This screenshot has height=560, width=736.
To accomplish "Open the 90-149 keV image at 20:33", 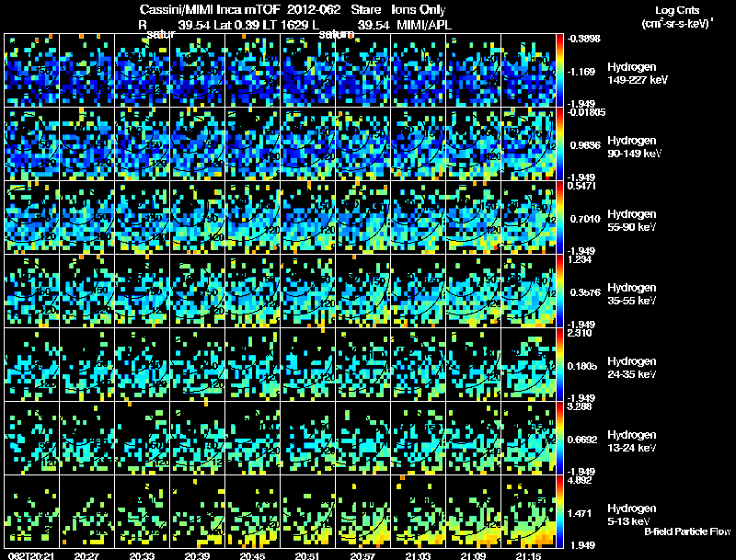I will pyautogui.click(x=143, y=143).
